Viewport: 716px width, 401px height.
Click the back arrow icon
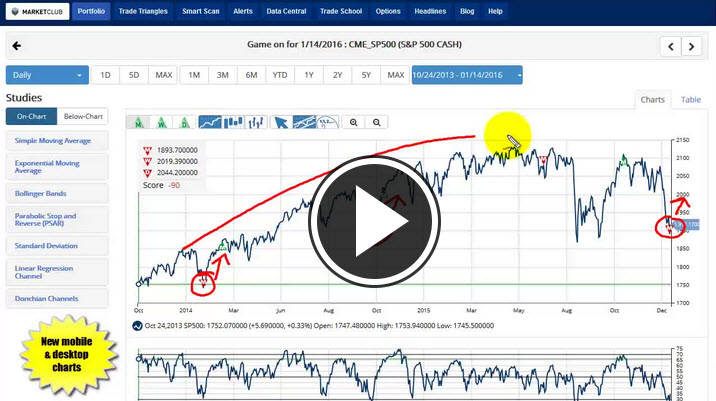coord(16,46)
